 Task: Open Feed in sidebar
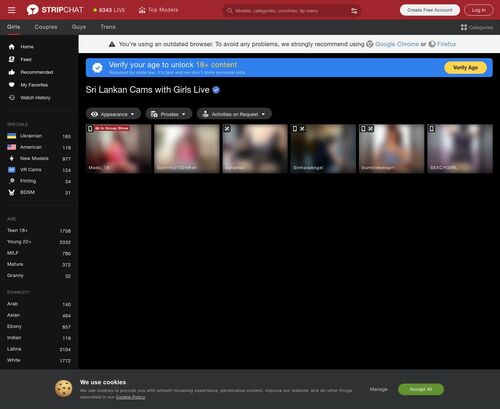pos(20,59)
